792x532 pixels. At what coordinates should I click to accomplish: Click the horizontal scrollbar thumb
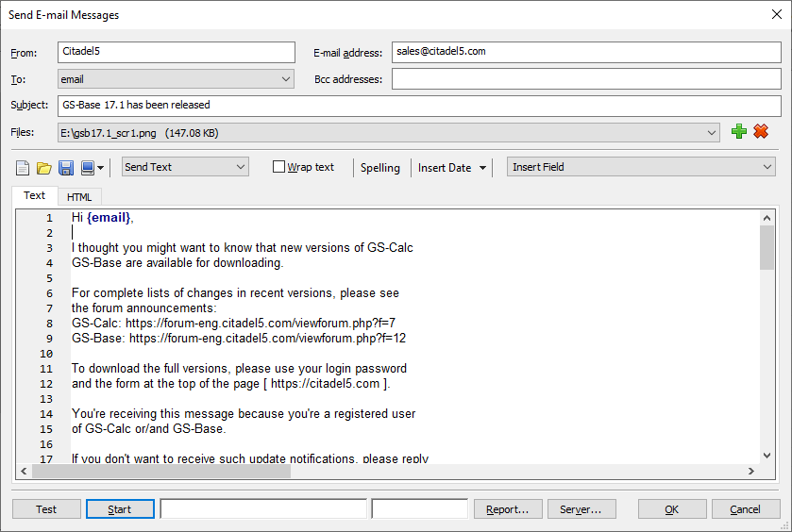(161, 471)
